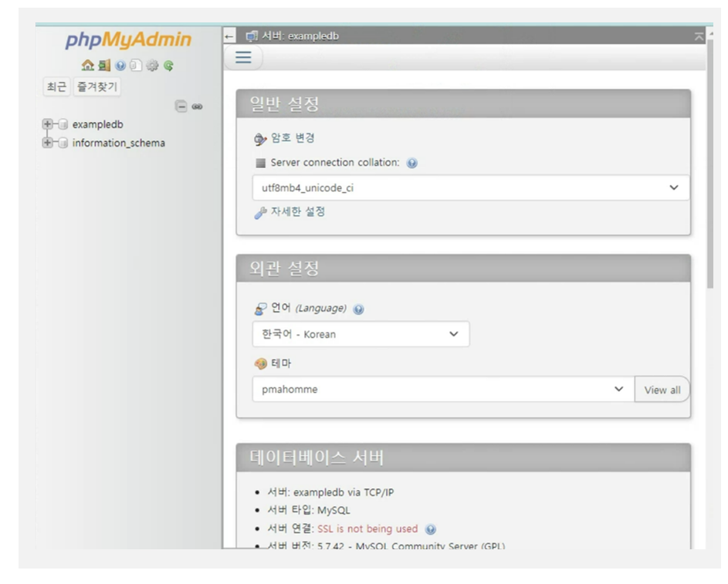Open the utf8mb4_unicode_ci collation dropdown
Viewport: 728px width, 584px height.
[x=471, y=188]
